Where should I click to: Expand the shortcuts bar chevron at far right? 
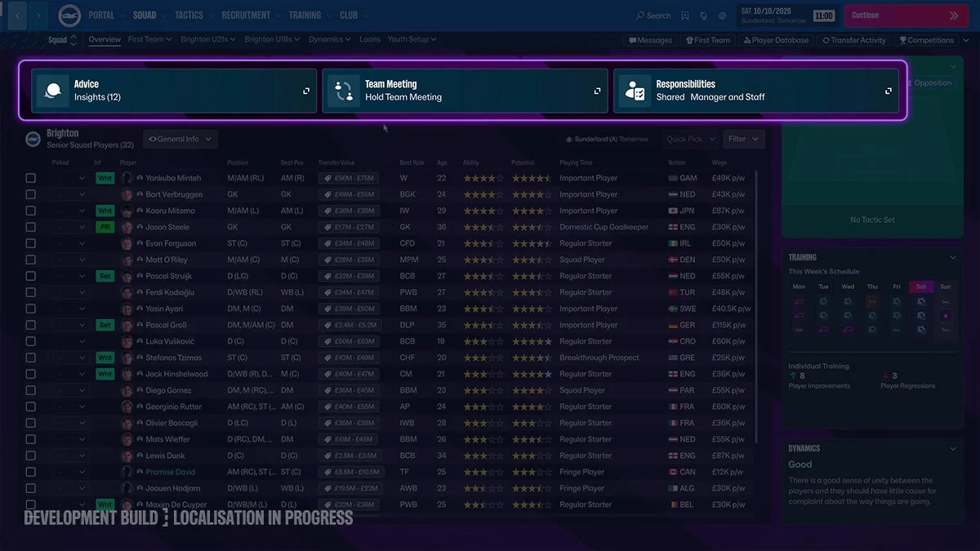(966, 40)
